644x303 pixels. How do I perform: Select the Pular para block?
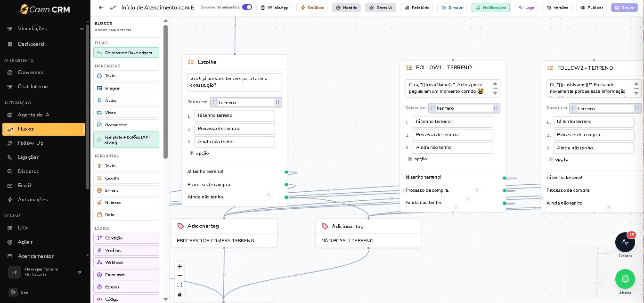coord(126,275)
